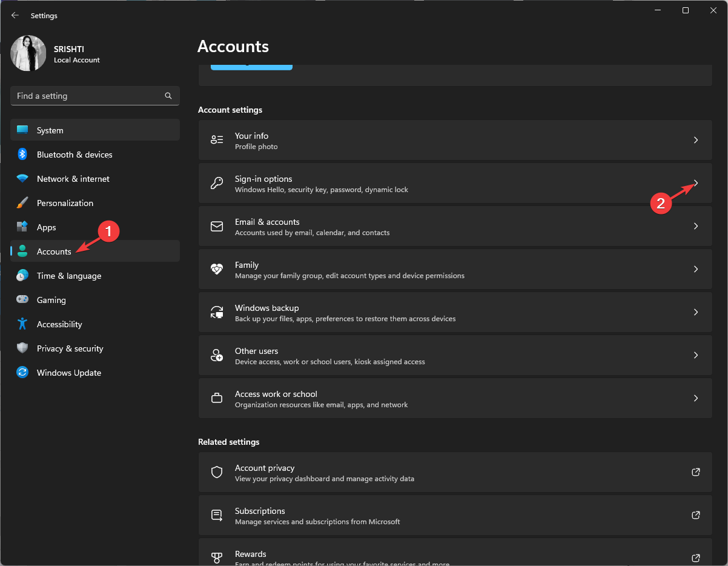The image size is (728, 566).
Task: Expand Windows backup with its chevron
Action: (696, 312)
